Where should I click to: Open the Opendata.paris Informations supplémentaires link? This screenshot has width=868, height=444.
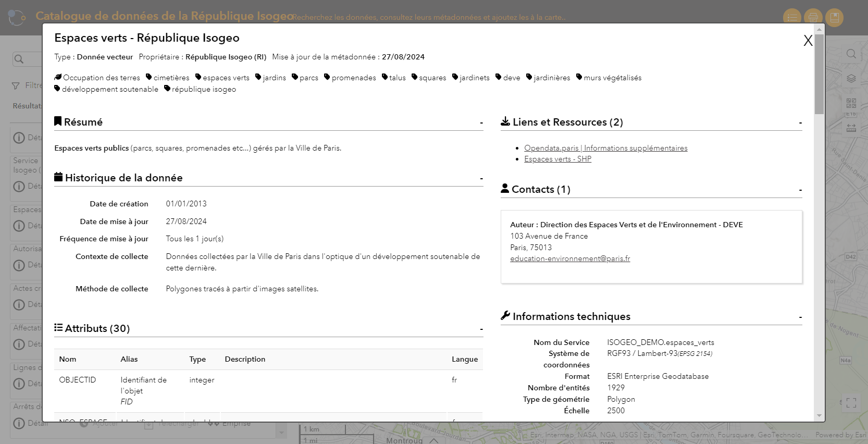(605, 148)
